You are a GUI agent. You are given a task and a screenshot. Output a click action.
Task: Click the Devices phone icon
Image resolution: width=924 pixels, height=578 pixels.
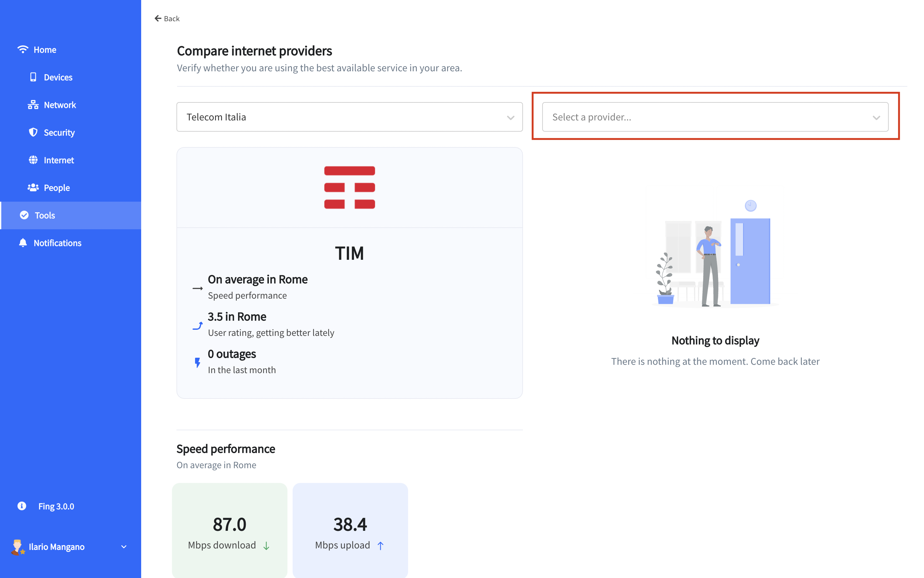(x=33, y=77)
